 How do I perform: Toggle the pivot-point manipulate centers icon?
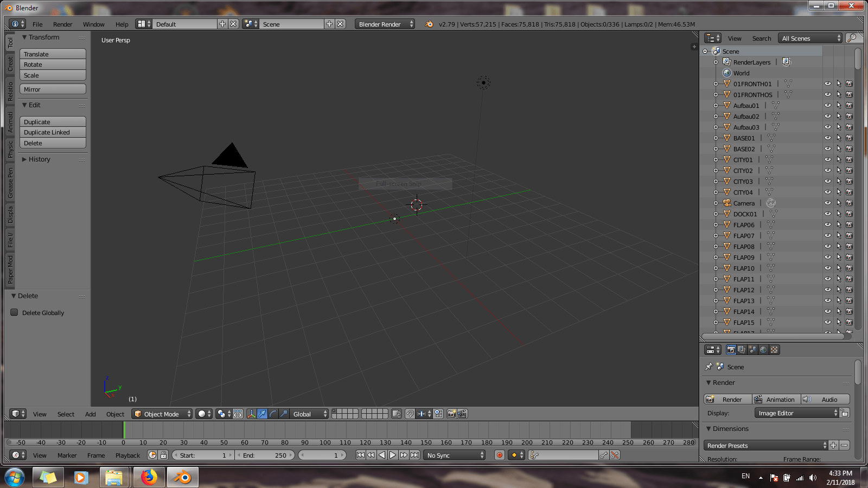tap(238, 414)
